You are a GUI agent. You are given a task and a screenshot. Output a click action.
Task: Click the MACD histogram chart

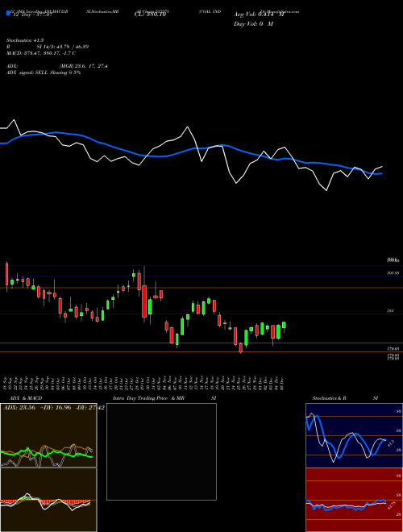coord(48,500)
